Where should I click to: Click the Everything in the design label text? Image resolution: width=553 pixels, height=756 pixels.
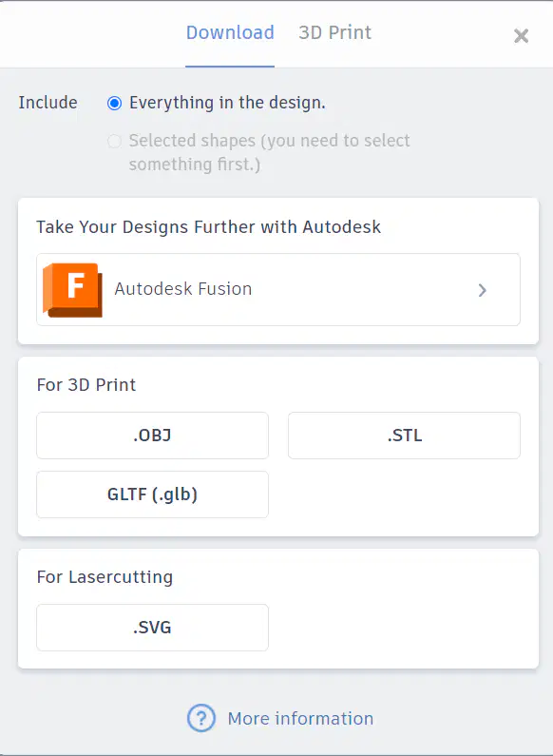tap(227, 104)
